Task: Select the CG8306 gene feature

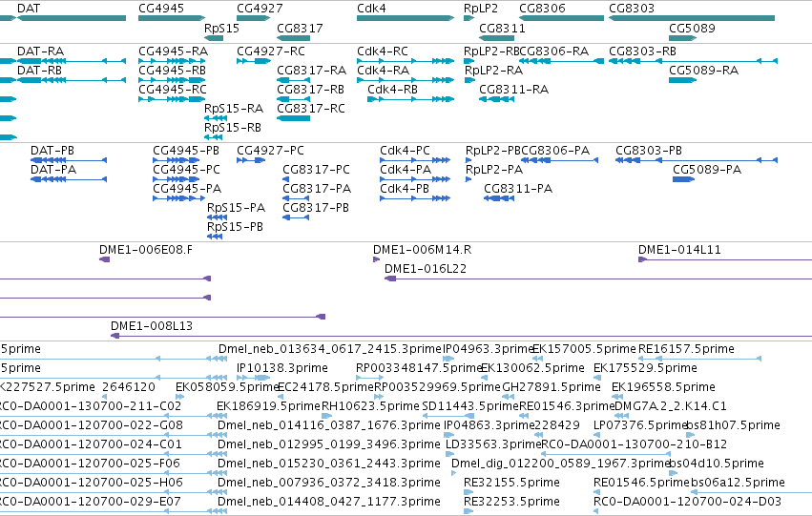Action: tap(561, 18)
